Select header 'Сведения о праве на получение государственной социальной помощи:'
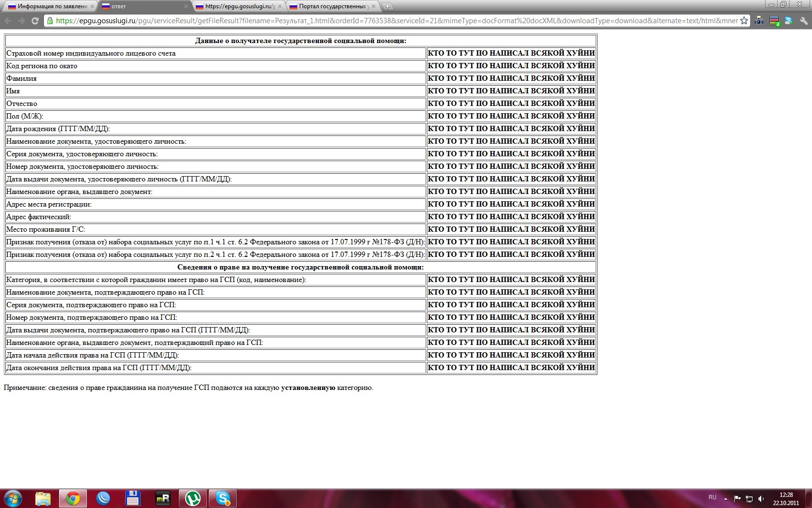Viewport: 812px width, 508px height. (301, 267)
